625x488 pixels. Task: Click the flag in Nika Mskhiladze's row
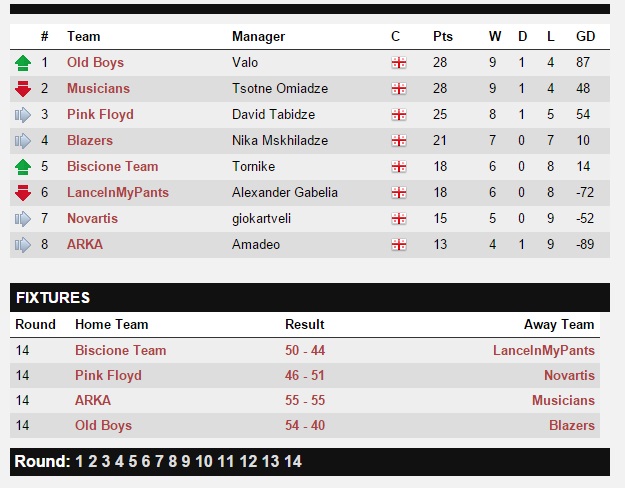(x=399, y=141)
